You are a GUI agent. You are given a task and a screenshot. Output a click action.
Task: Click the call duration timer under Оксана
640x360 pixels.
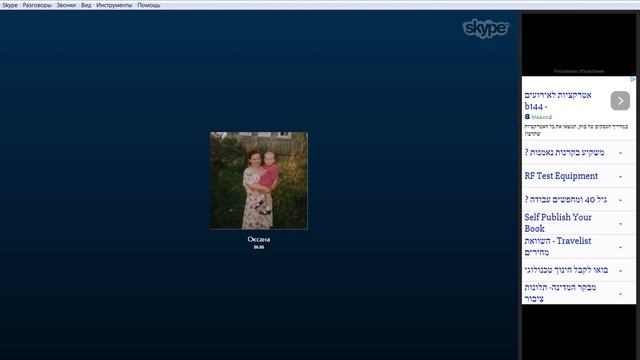pyautogui.click(x=259, y=247)
